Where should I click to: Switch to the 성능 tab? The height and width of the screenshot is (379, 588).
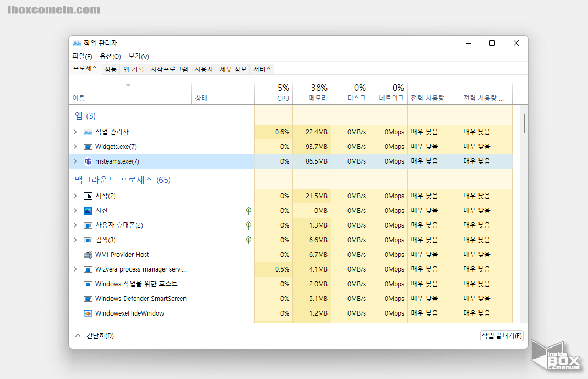coord(110,69)
